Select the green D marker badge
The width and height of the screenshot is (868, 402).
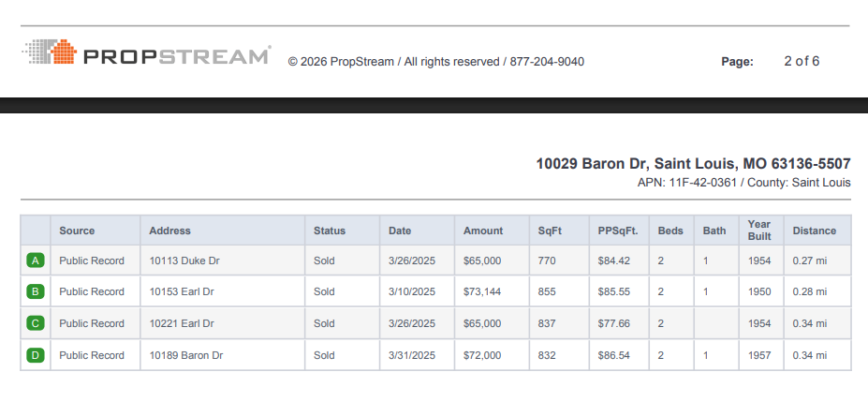pos(36,355)
